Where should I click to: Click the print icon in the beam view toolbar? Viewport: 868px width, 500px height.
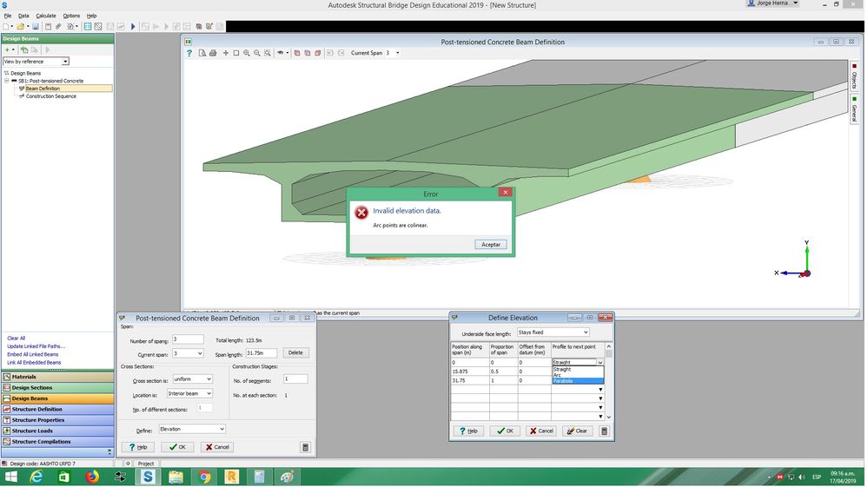tap(213, 53)
